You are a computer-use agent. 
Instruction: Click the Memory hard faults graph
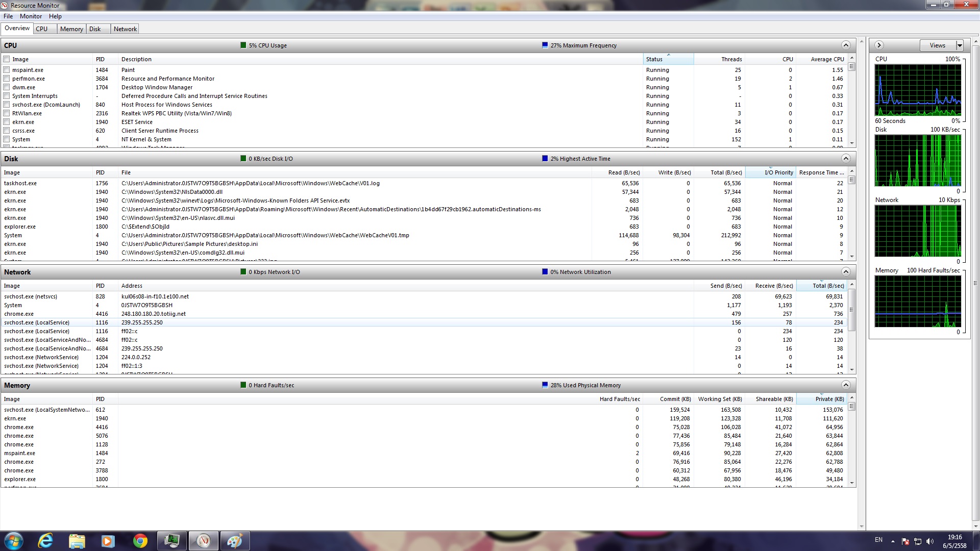[918, 302]
